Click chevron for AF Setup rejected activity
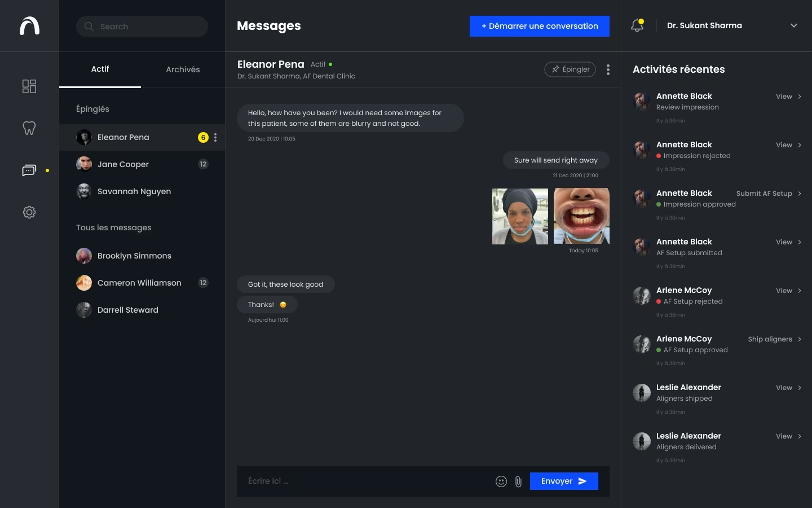This screenshot has height=508, width=812. [800, 291]
